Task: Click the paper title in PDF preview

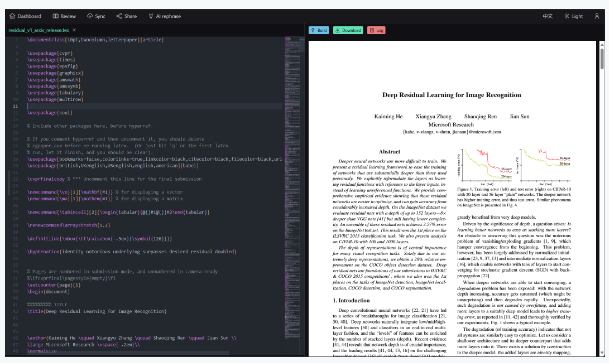Action: click(x=452, y=95)
